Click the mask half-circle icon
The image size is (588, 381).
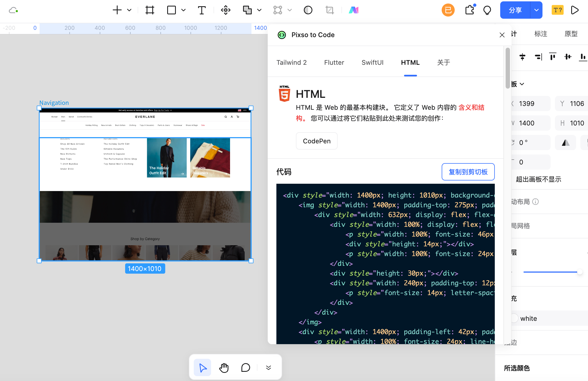click(x=308, y=10)
